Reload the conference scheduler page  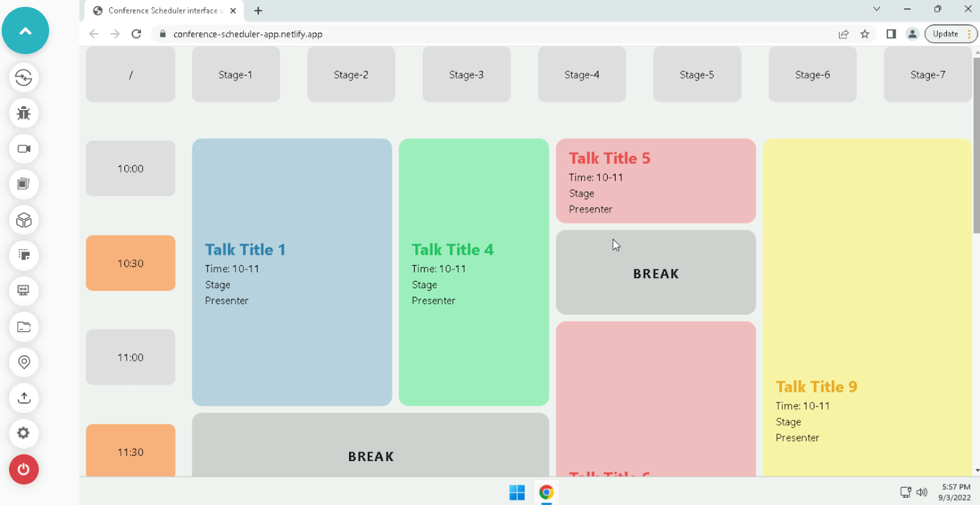click(x=137, y=34)
